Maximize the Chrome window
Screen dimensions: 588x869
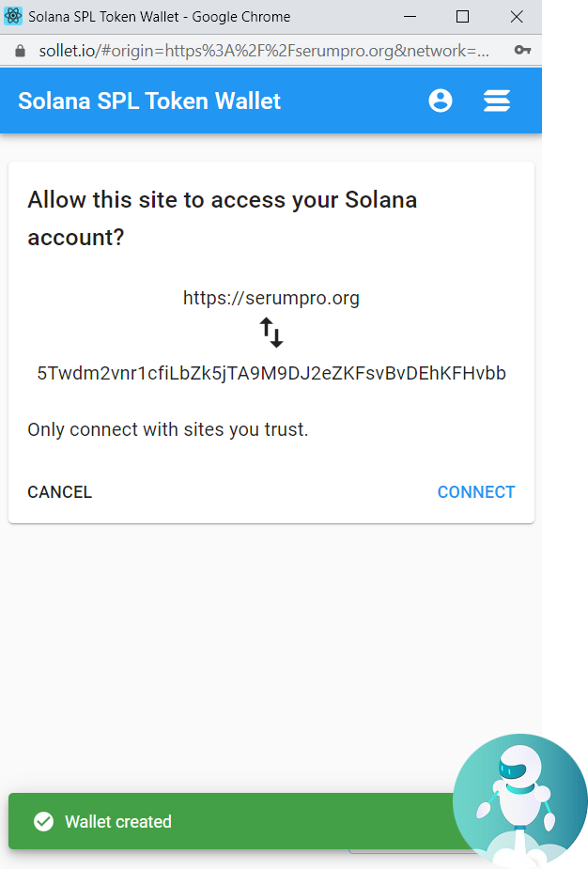(462, 17)
